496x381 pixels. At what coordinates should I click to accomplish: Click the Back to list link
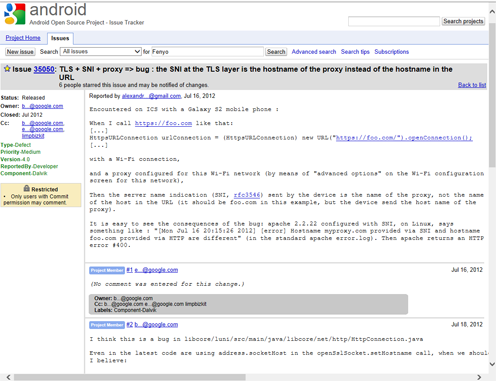472,85
